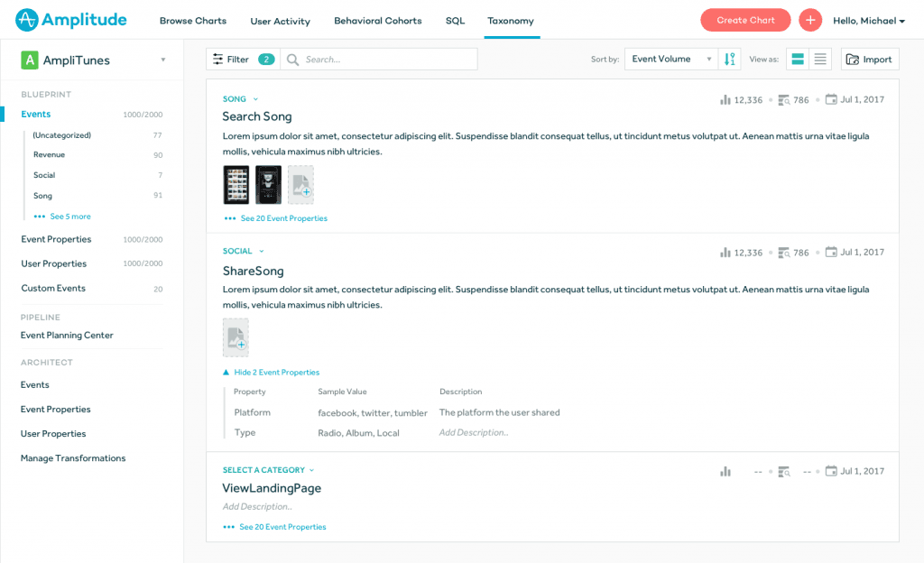Click the first Search Song screenshot thumbnail
This screenshot has width=924, height=563.
(236, 185)
